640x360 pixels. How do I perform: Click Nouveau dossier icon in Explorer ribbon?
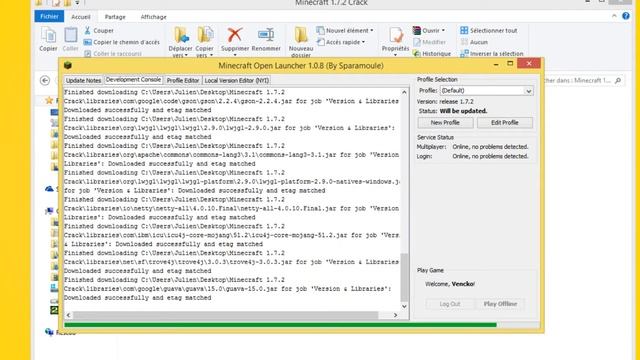click(301, 35)
